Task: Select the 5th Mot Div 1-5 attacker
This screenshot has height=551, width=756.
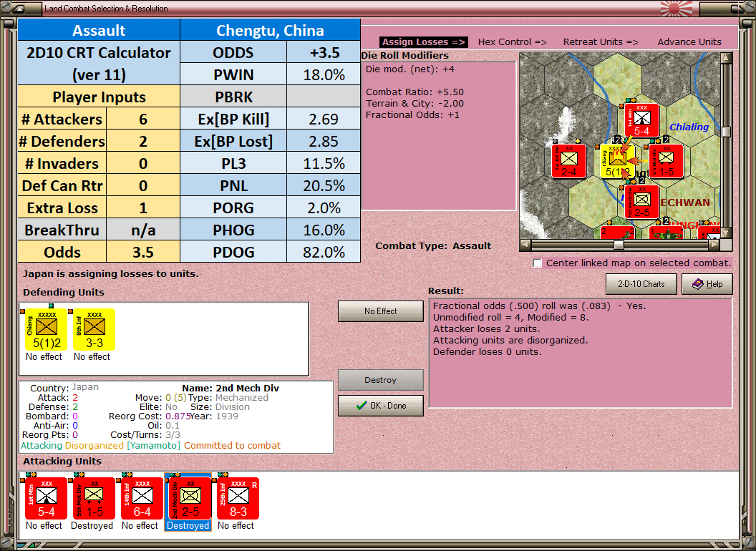Action: pos(94,499)
